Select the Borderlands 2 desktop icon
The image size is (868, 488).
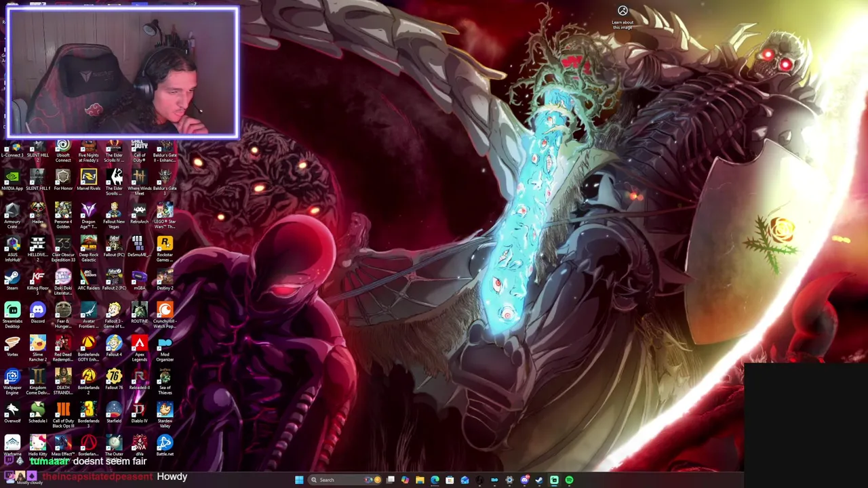[x=88, y=382]
